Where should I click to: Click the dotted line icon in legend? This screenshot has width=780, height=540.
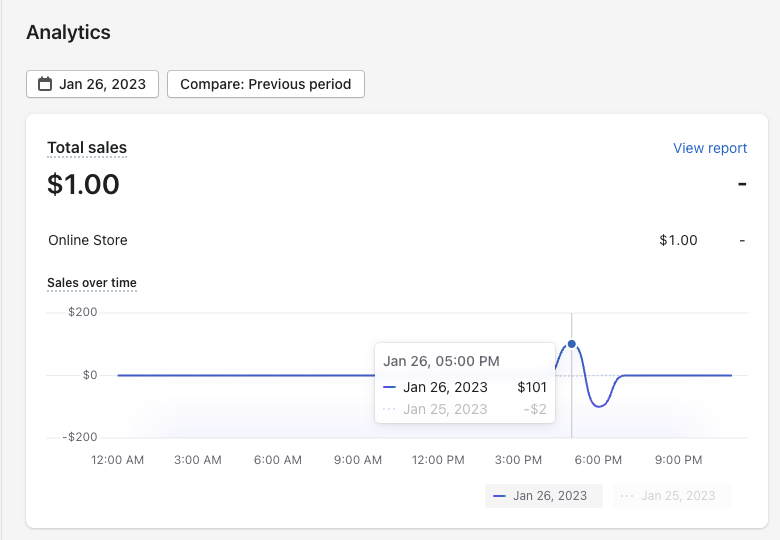click(627, 495)
